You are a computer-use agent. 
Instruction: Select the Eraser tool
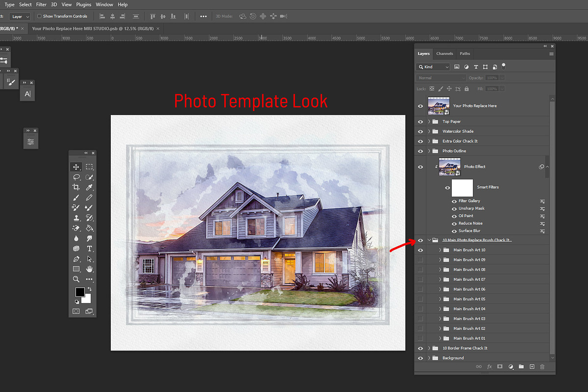coord(76,228)
